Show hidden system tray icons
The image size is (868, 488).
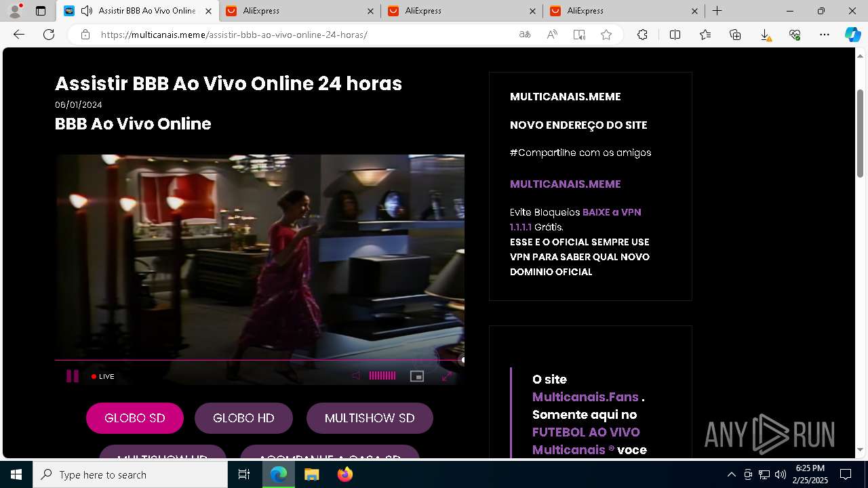pos(731,474)
